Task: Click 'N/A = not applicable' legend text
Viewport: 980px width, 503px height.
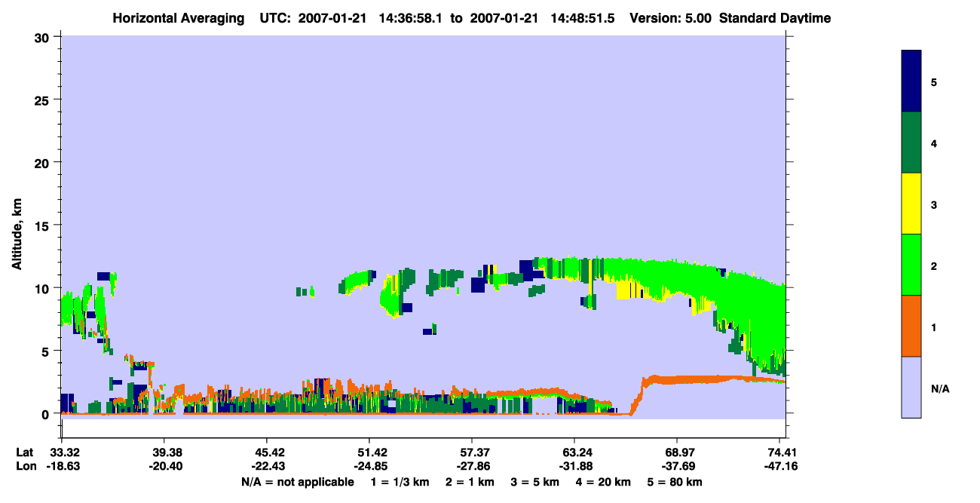Action: click(297, 482)
